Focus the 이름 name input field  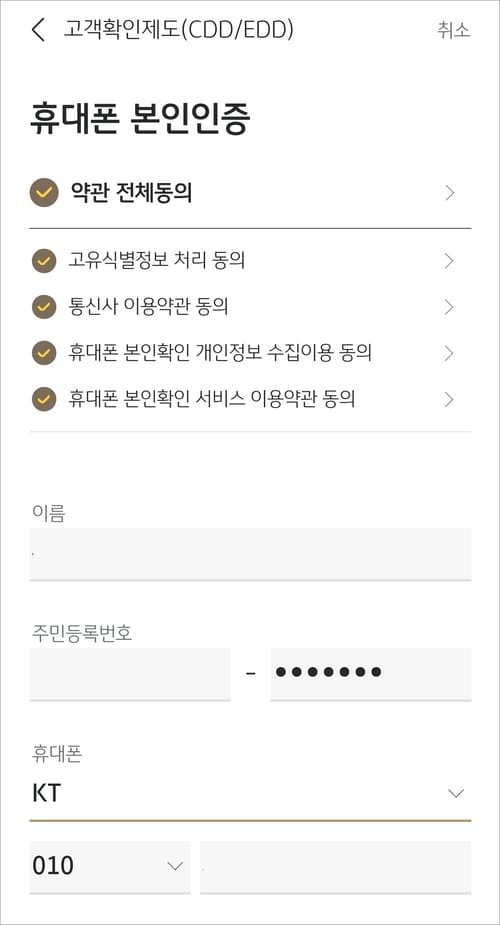point(251,555)
